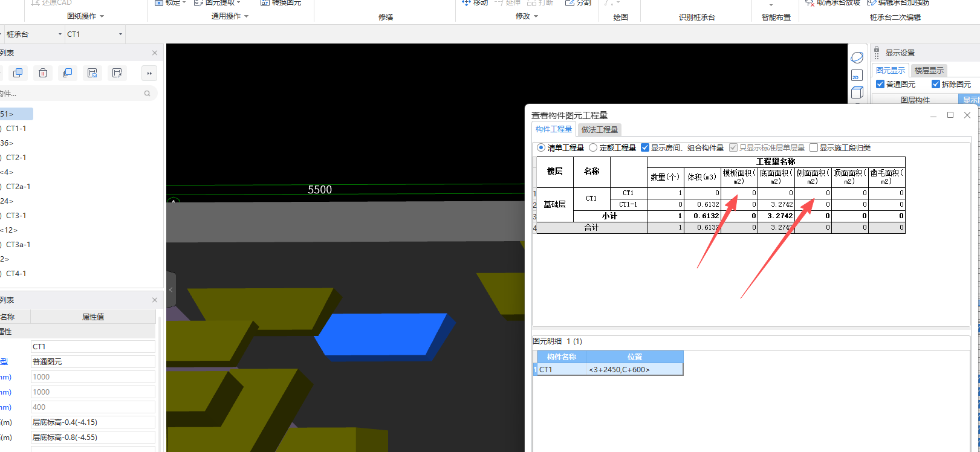Toggle 拆除图元 checkbox
The image size is (980, 452).
[x=936, y=84]
